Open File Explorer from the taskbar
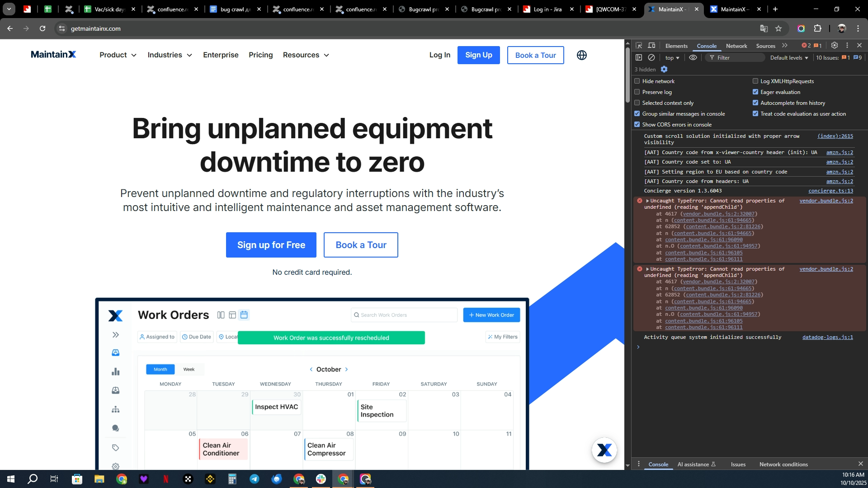 pyautogui.click(x=99, y=479)
